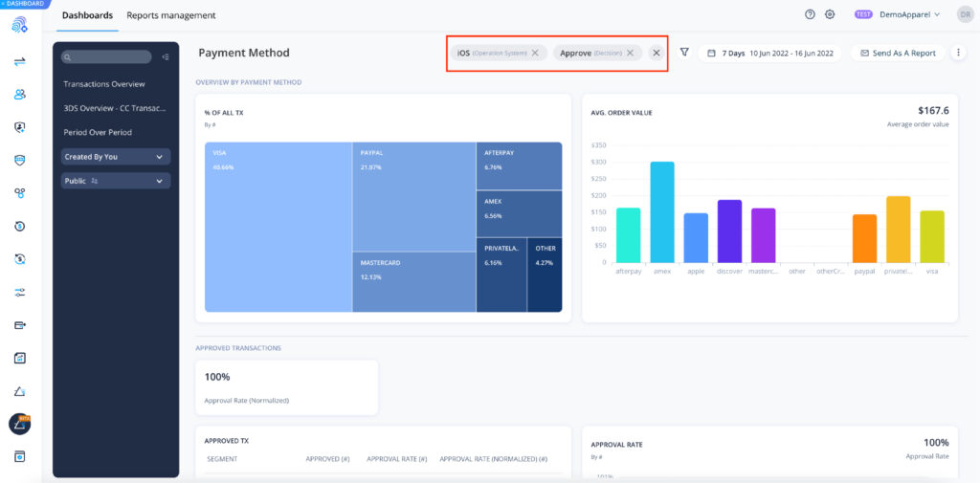Open the filter funnel icon

pyautogui.click(x=684, y=53)
